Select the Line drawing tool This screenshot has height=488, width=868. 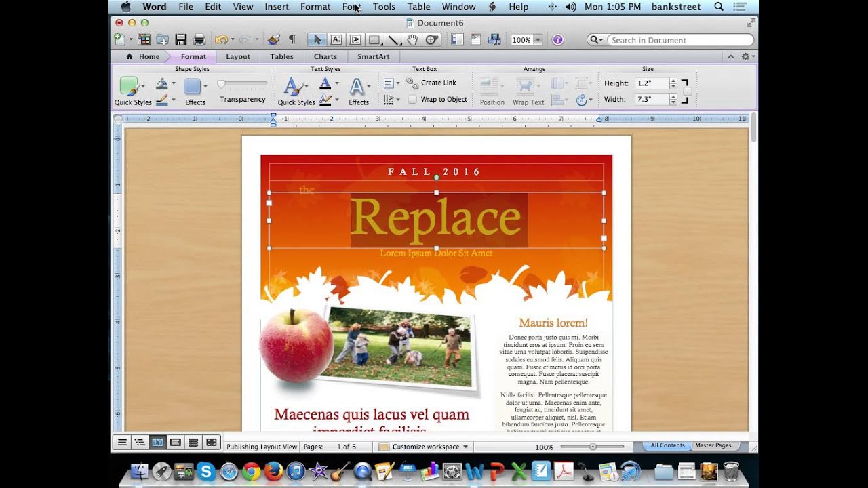point(394,39)
